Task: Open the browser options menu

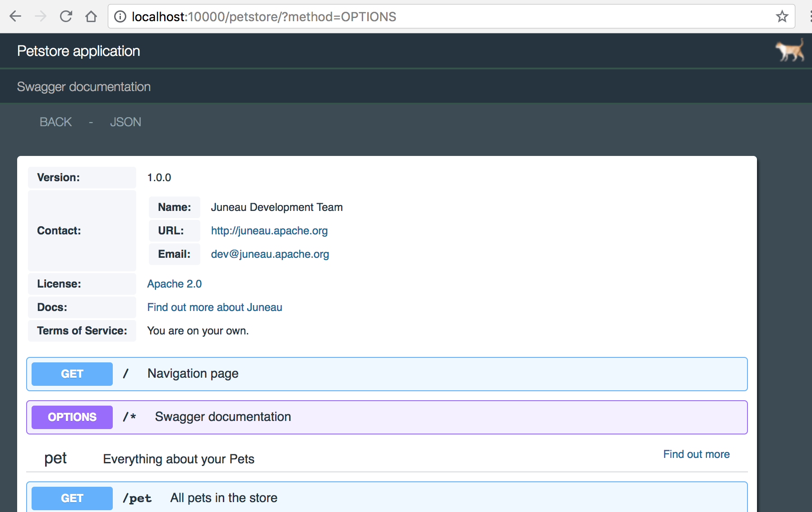Action: pyautogui.click(x=809, y=16)
